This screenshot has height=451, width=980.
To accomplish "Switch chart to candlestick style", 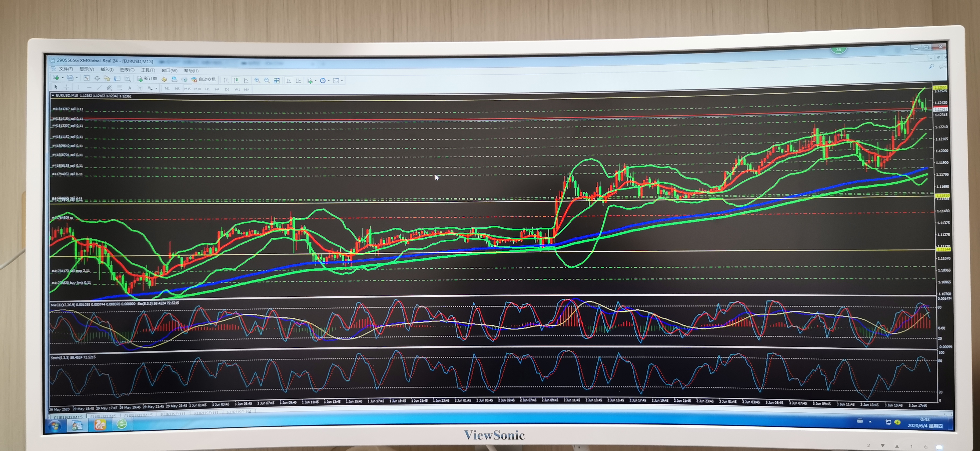I will pyautogui.click(x=236, y=80).
